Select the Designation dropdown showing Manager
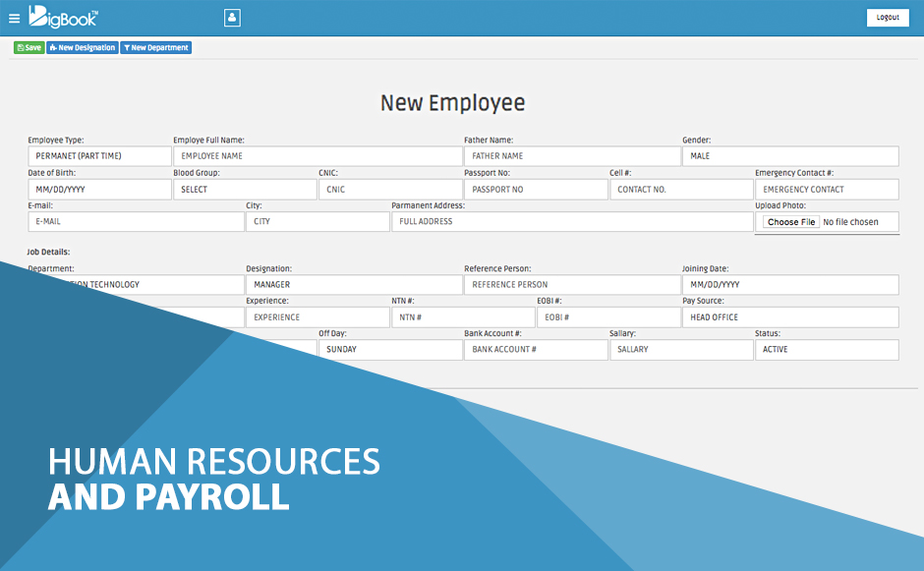 click(353, 285)
